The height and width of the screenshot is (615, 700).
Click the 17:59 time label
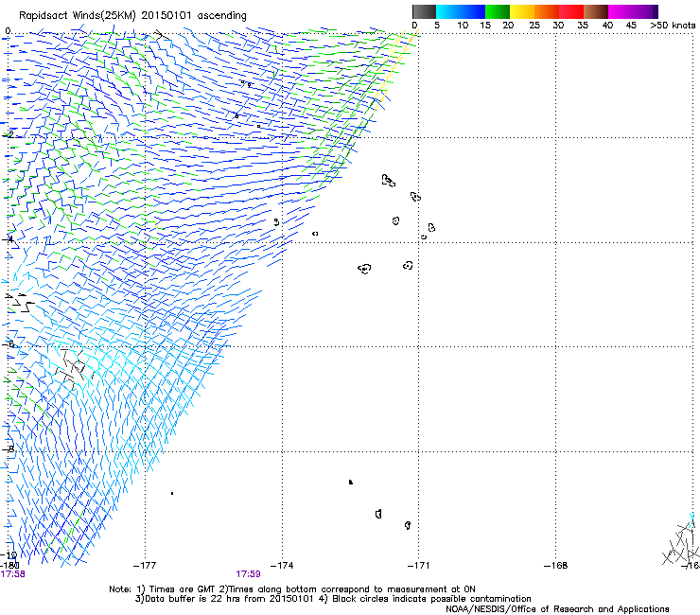[x=248, y=574]
